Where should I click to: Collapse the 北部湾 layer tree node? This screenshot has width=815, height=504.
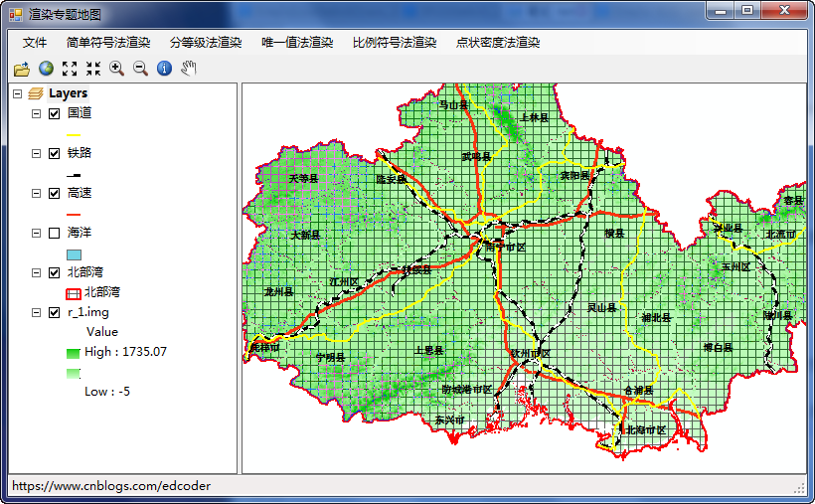pos(37,272)
